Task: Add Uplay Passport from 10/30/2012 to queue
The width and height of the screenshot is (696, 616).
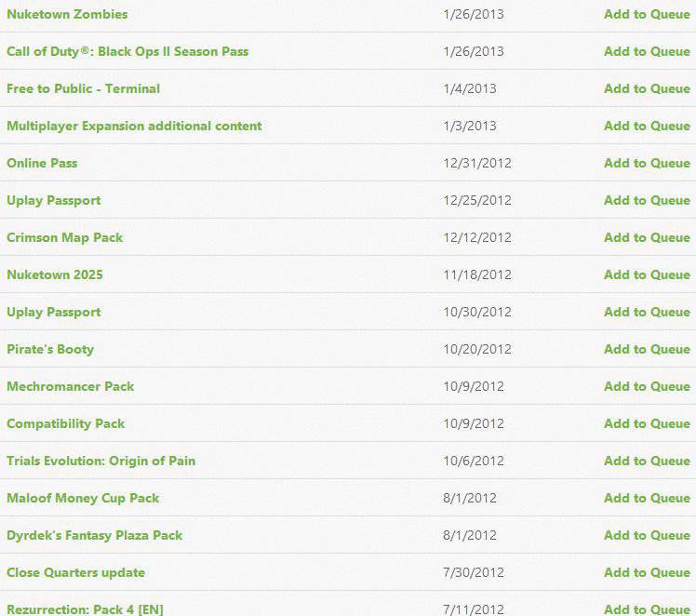Action: (x=647, y=312)
